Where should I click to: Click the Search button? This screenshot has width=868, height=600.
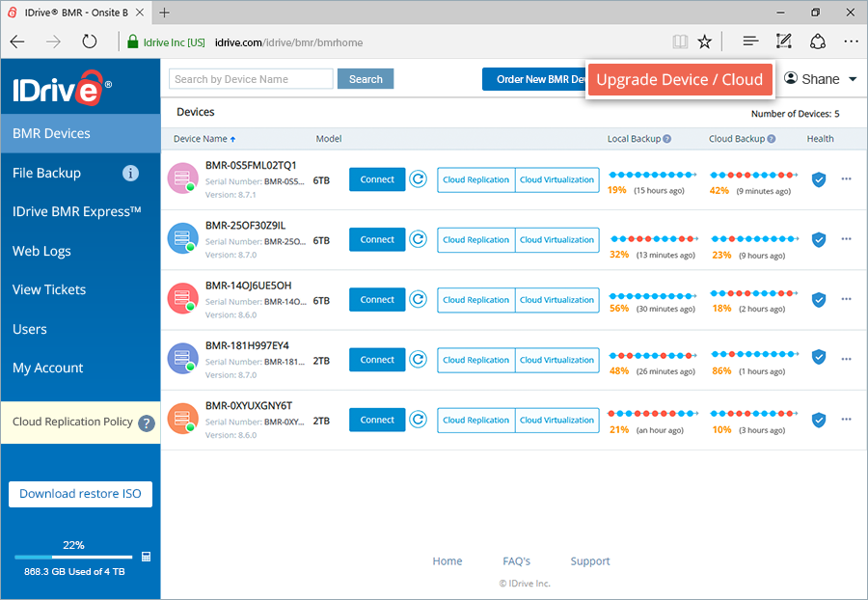[x=366, y=79]
